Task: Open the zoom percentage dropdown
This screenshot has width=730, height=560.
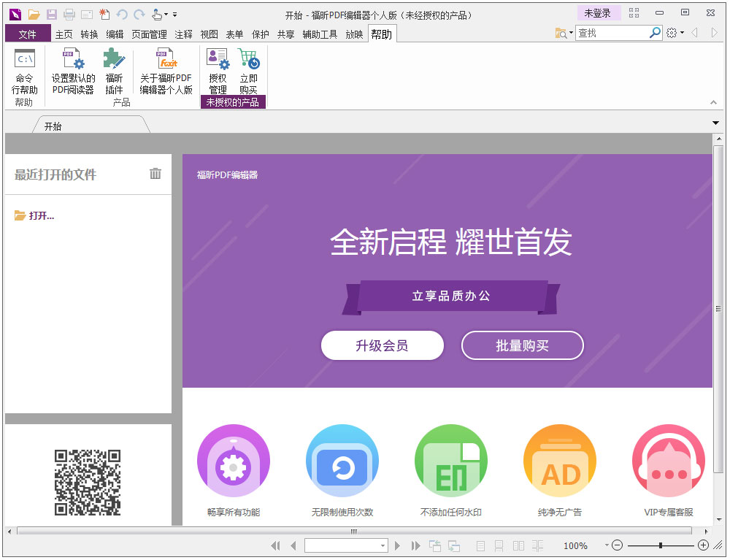Action: (x=606, y=545)
